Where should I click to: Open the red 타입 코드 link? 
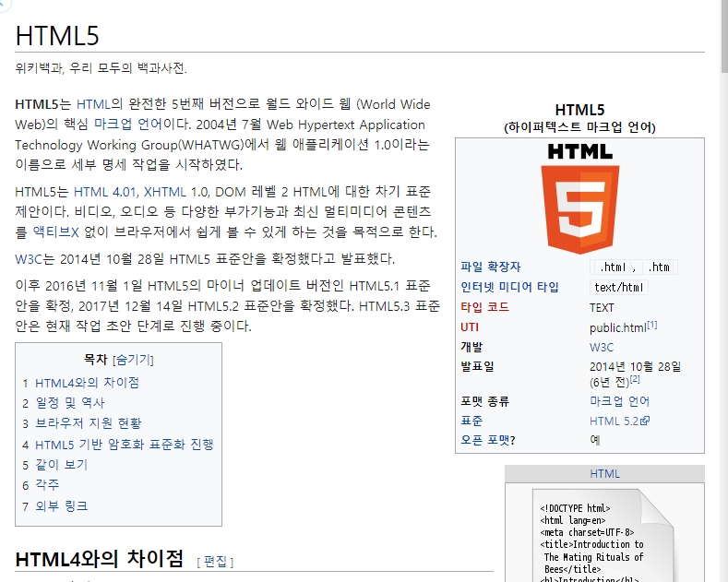pos(484,307)
